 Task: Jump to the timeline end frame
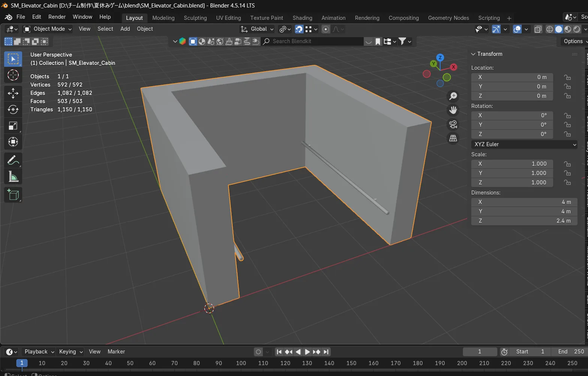pyautogui.click(x=326, y=352)
